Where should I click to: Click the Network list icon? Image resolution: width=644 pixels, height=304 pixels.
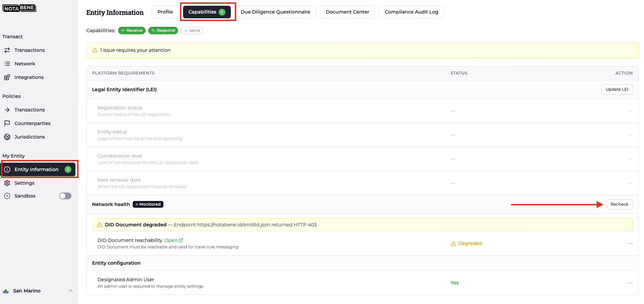point(7,64)
